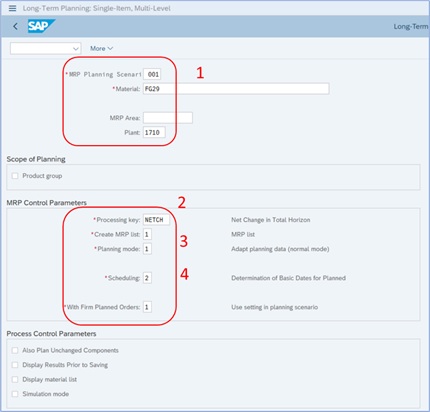The image size is (430, 412).
Task: Check Display Results Prior to Saving
Action: (x=15, y=365)
